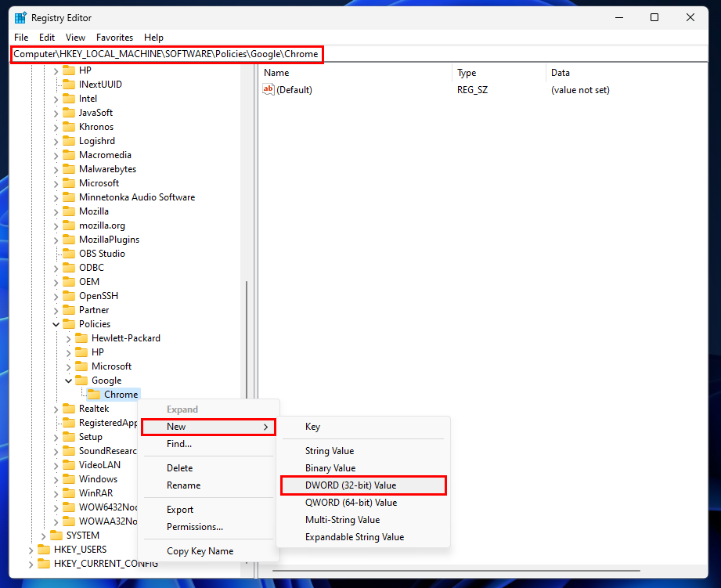Screen dimensions: 721x588
Task: Select the mozilla.org key
Action: pos(102,225)
